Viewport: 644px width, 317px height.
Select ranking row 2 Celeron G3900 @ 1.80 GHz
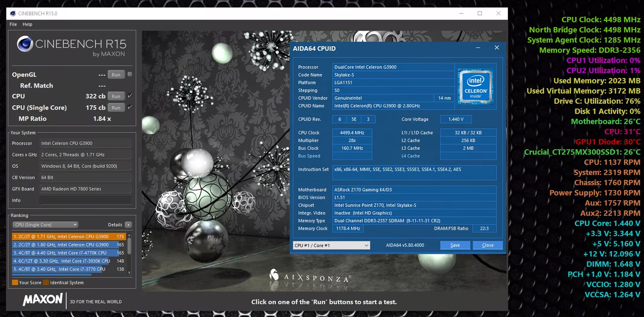[x=69, y=245]
